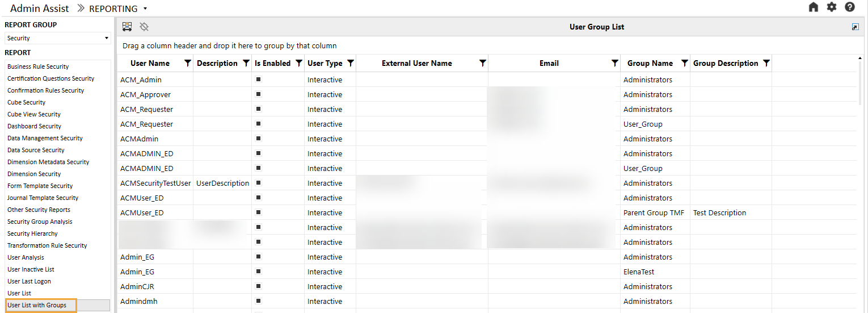The height and width of the screenshot is (313, 868).
Task: Toggle Is Enabled for ACM_Requester User_Group row
Action: pos(258,123)
